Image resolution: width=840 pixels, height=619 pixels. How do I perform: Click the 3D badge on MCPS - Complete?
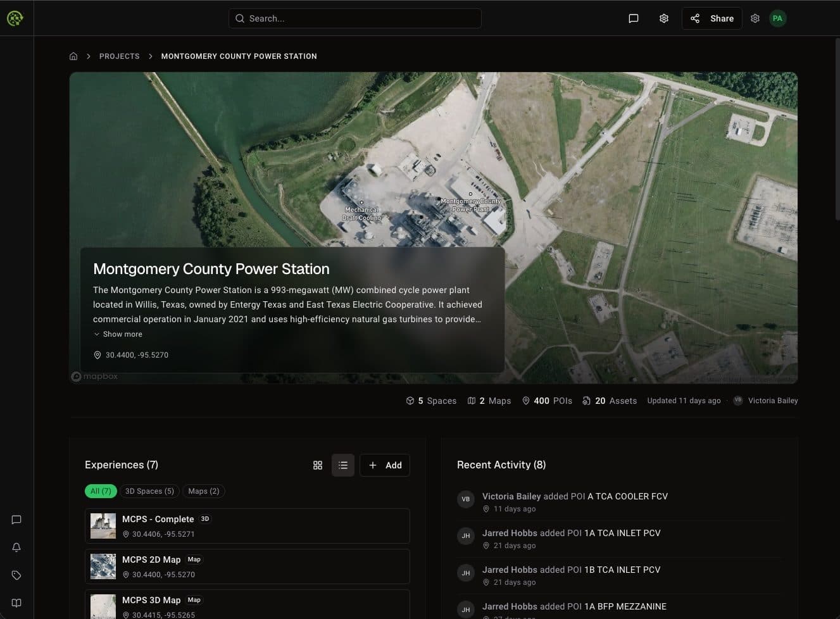pos(205,519)
